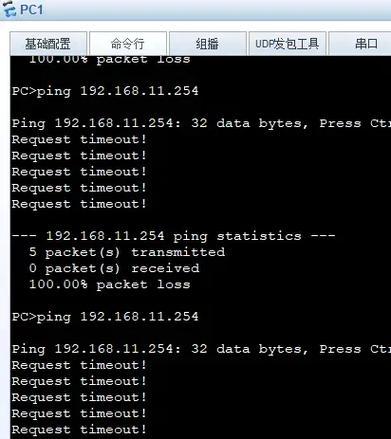This screenshot has height=439, width=391.
Task: Click the cut-off packet loss line at terminal top
Action: (x=109, y=60)
